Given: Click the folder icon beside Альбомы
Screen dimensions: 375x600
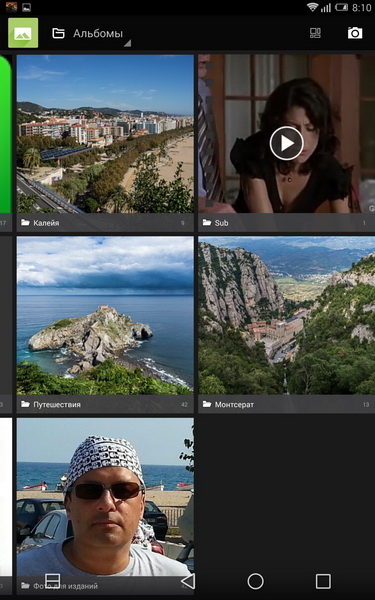Looking at the screenshot, I should tap(58, 33).
